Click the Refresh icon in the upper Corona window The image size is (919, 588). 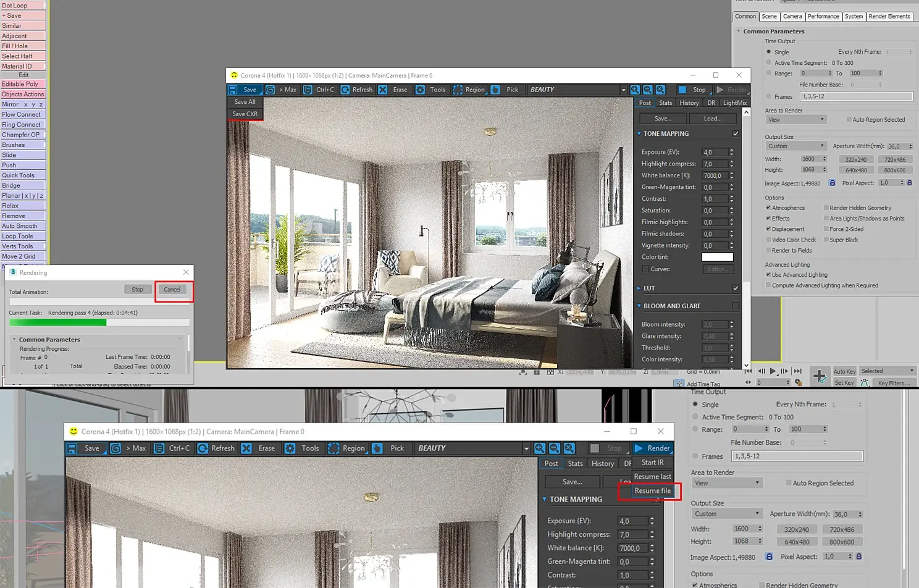coord(345,90)
